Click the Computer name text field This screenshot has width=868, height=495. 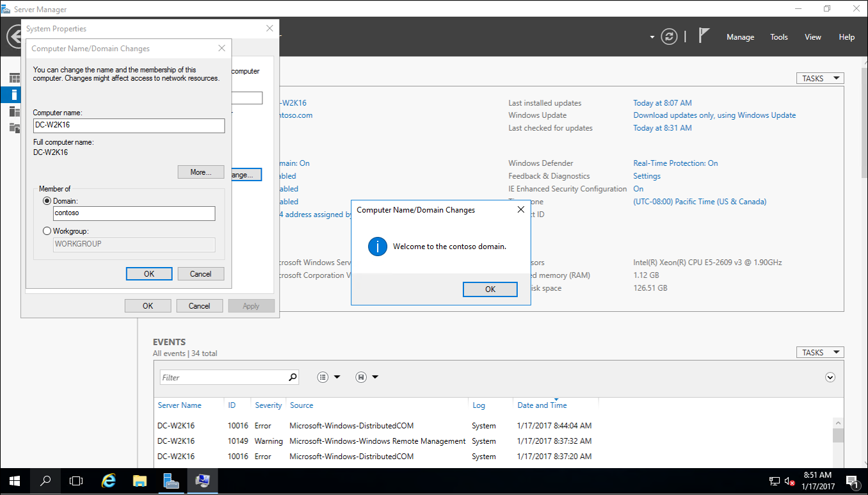point(129,126)
